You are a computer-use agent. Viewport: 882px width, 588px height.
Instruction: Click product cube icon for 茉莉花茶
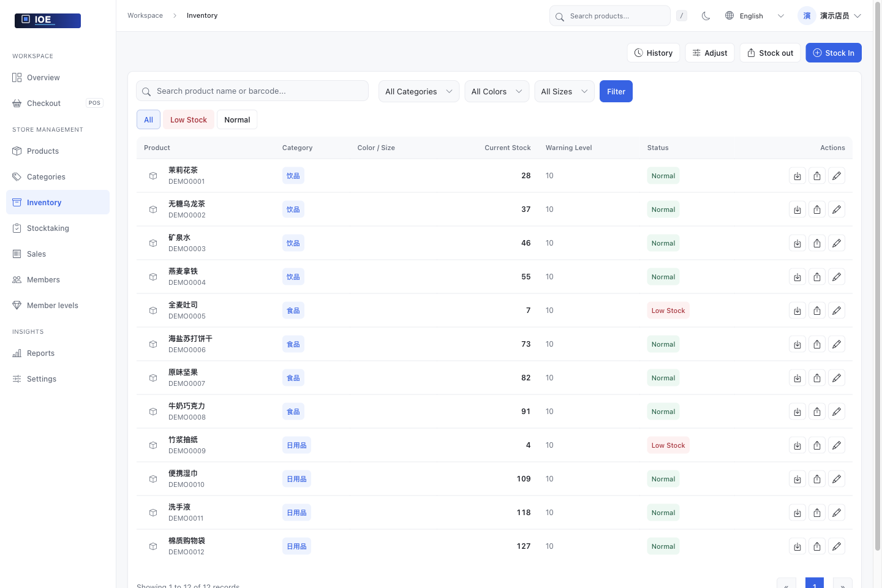pos(153,176)
